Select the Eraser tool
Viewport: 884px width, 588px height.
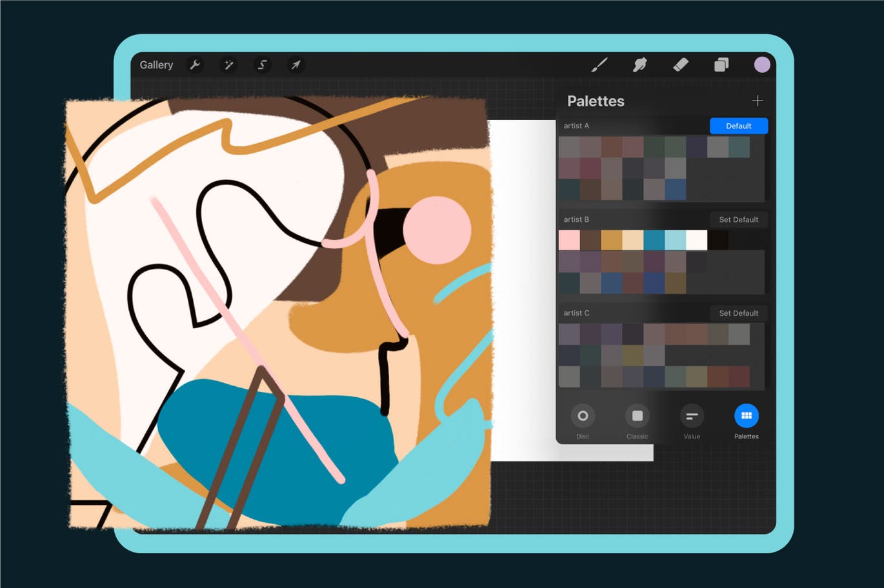[681, 64]
